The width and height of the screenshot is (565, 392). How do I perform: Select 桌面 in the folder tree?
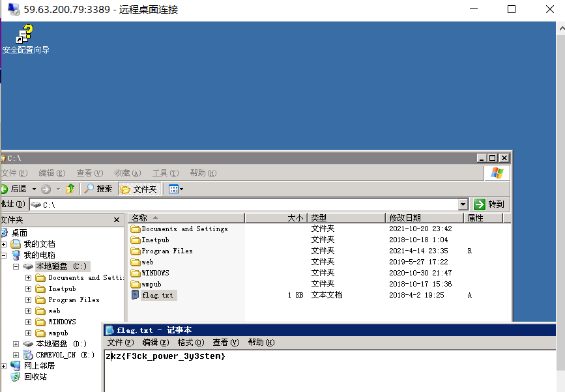pyautogui.click(x=19, y=233)
